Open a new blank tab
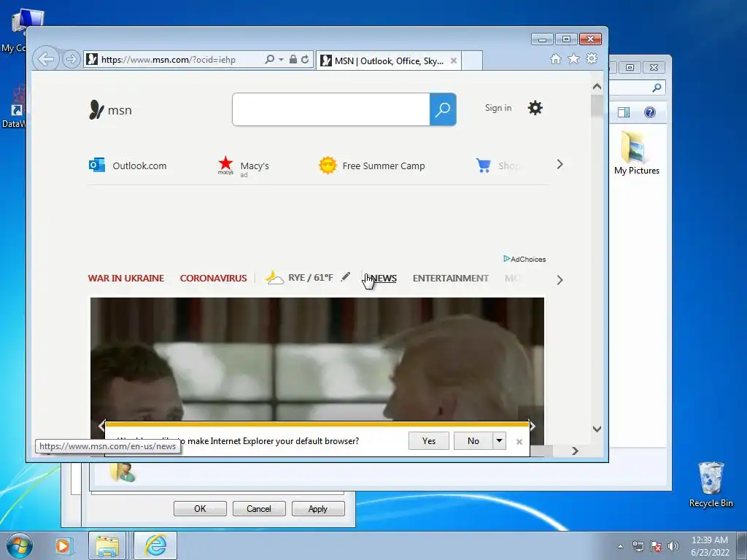747x560 pixels. coord(472,61)
